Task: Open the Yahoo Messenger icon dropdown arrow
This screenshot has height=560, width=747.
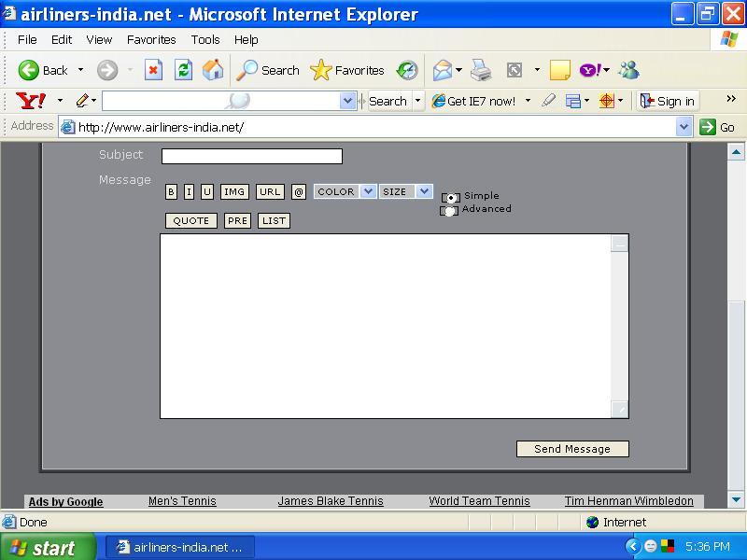Action: (x=606, y=70)
